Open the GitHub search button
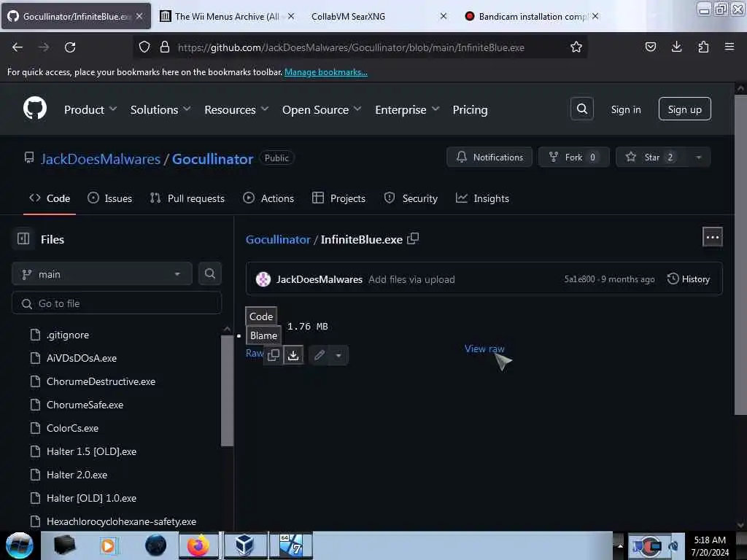This screenshot has width=747, height=560. tap(581, 109)
